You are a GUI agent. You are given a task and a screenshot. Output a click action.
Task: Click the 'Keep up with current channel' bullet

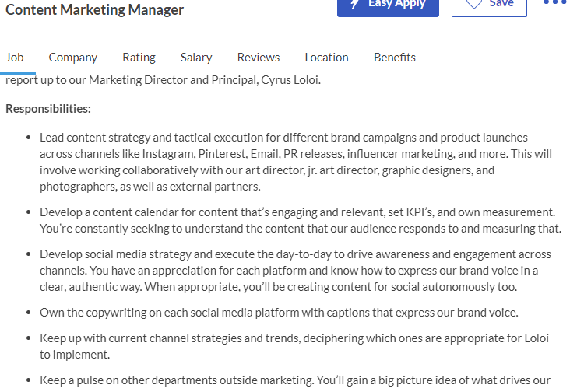coord(294,346)
